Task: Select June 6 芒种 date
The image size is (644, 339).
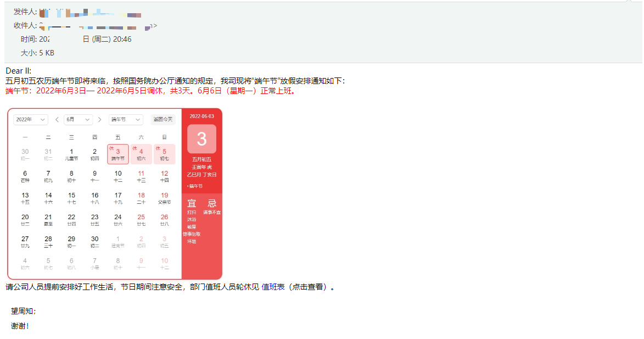Action: click(25, 176)
